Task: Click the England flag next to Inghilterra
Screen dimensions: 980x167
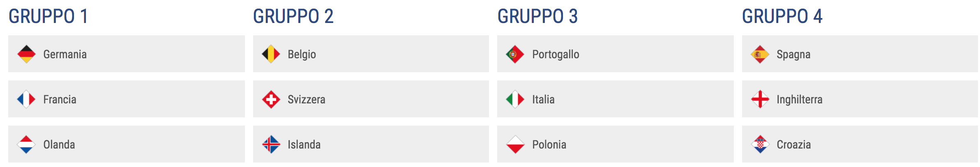Action: [x=760, y=99]
